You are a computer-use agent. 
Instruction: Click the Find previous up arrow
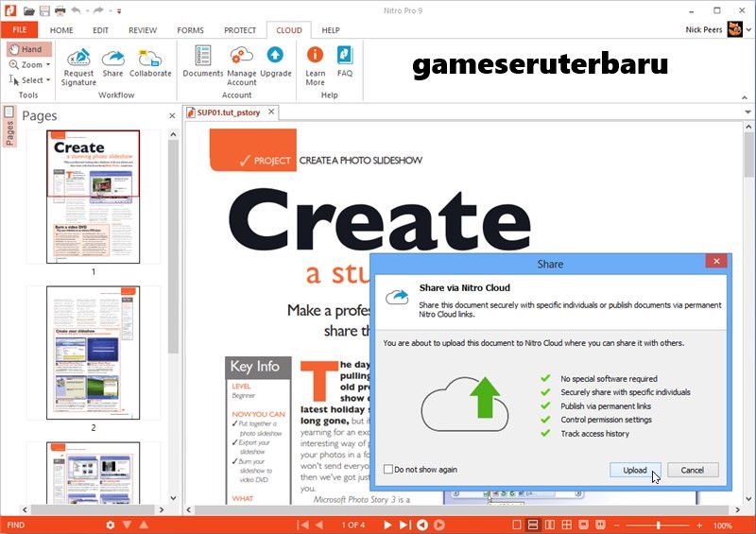point(144,525)
